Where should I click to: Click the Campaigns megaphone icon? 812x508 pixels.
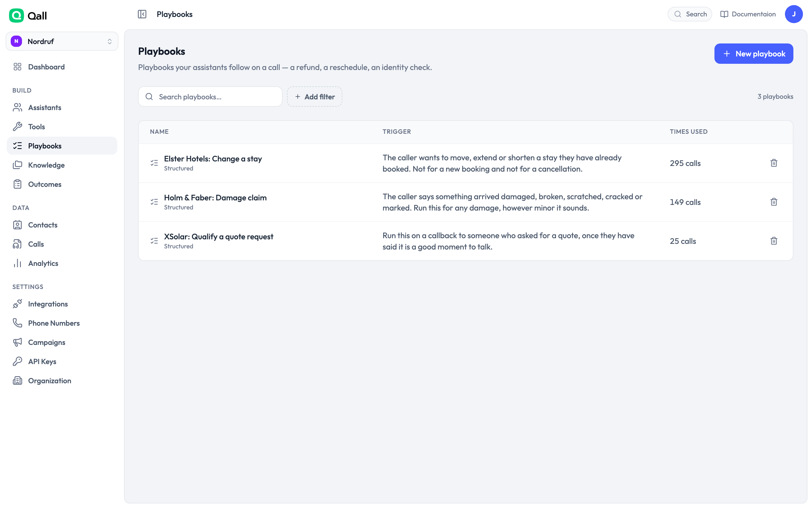(17, 342)
